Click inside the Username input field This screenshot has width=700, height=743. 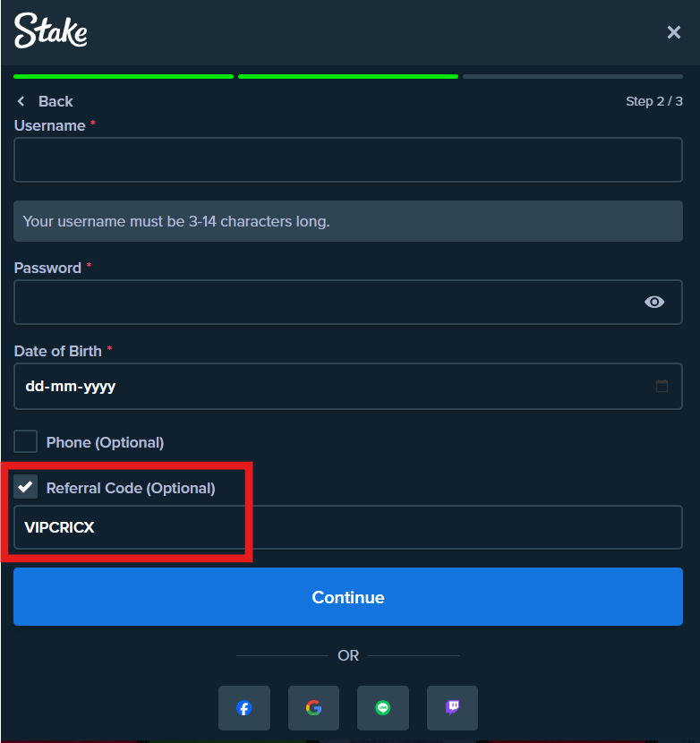point(348,160)
